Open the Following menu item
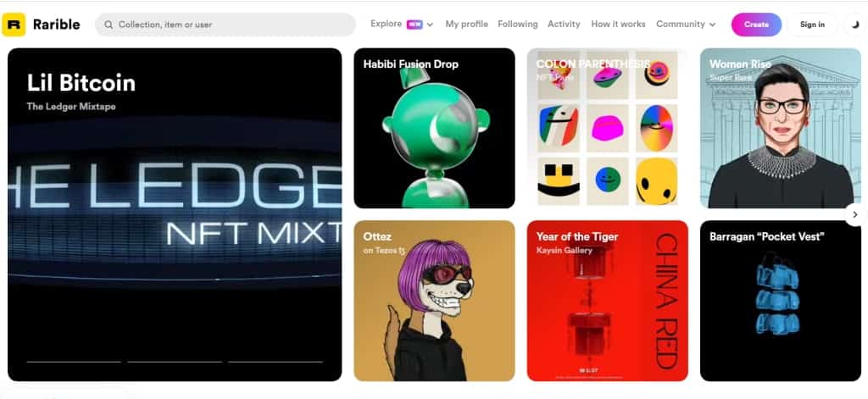 coord(518,25)
